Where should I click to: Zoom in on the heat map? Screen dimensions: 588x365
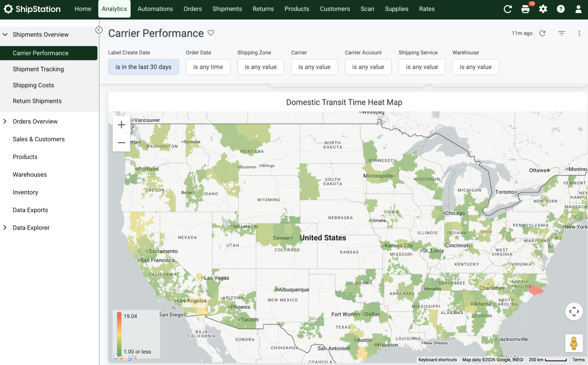click(x=121, y=125)
